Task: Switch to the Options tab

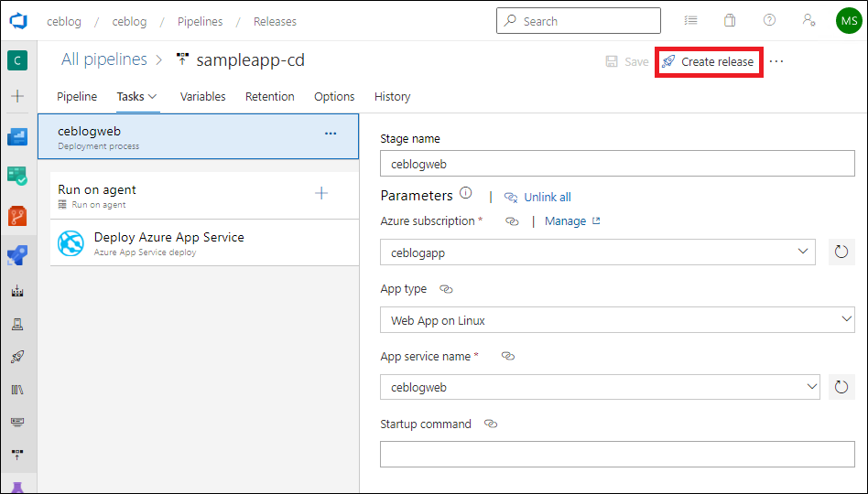Action: 334,96
